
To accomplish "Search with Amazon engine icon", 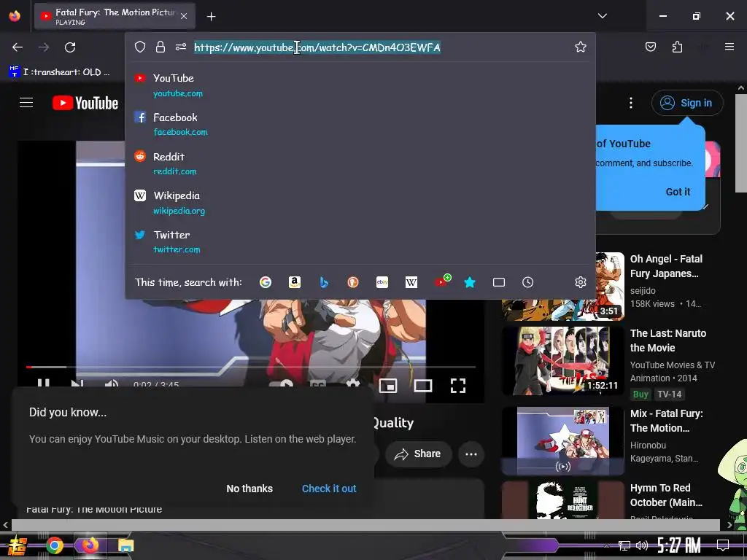I will click(x=295, y=282).
